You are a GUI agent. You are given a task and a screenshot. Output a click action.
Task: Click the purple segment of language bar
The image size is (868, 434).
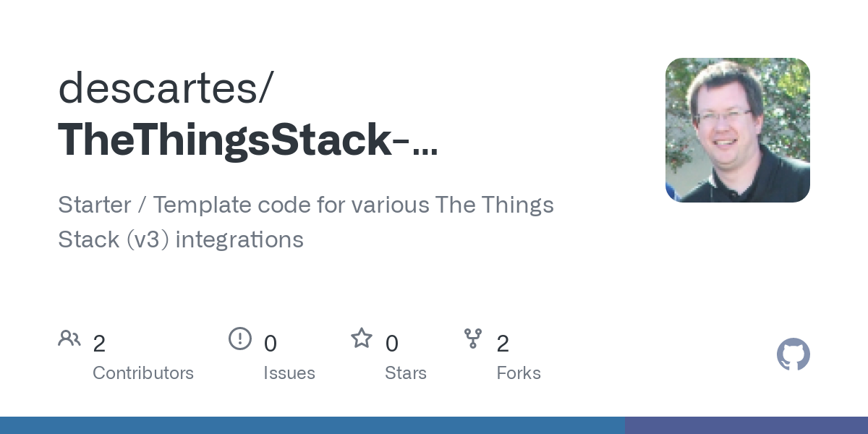coord(745,425)
